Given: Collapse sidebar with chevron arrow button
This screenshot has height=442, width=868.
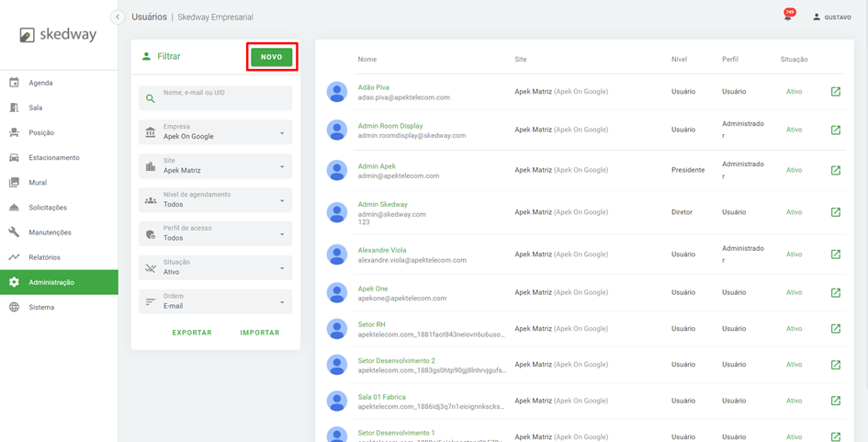Looking at the screenshot, I should click(118, 17).
